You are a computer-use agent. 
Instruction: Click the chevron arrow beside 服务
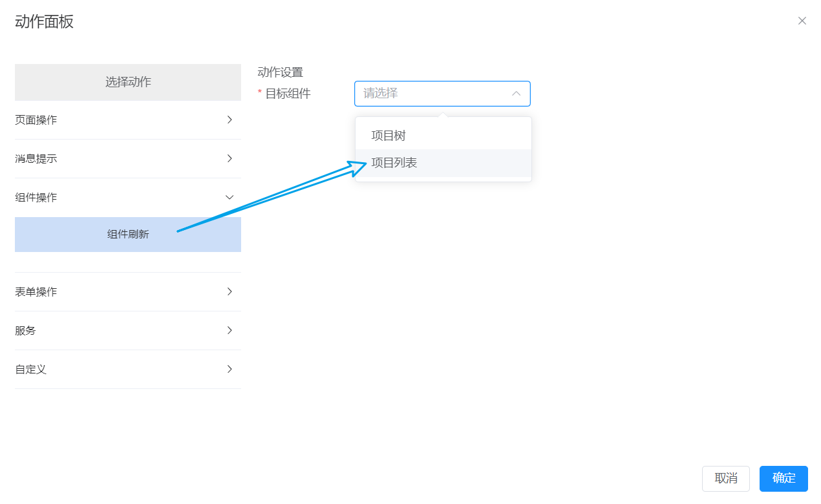[229, 330]
